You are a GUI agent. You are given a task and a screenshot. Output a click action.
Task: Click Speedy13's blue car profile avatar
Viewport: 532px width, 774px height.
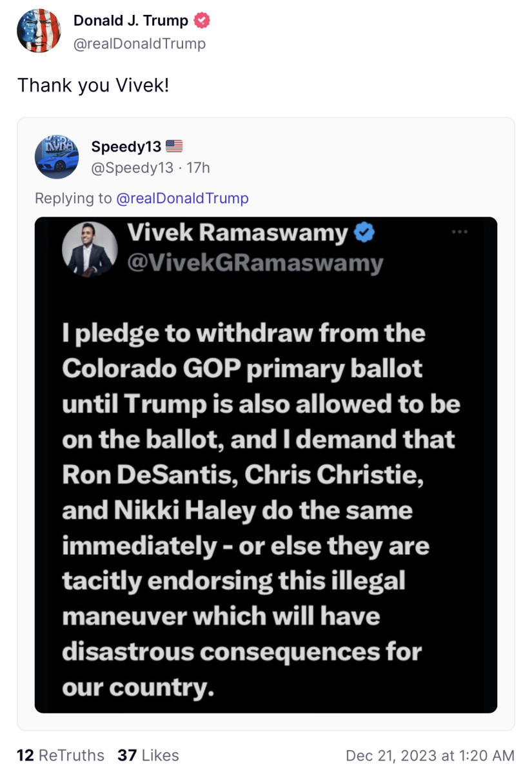click(57, 157)
